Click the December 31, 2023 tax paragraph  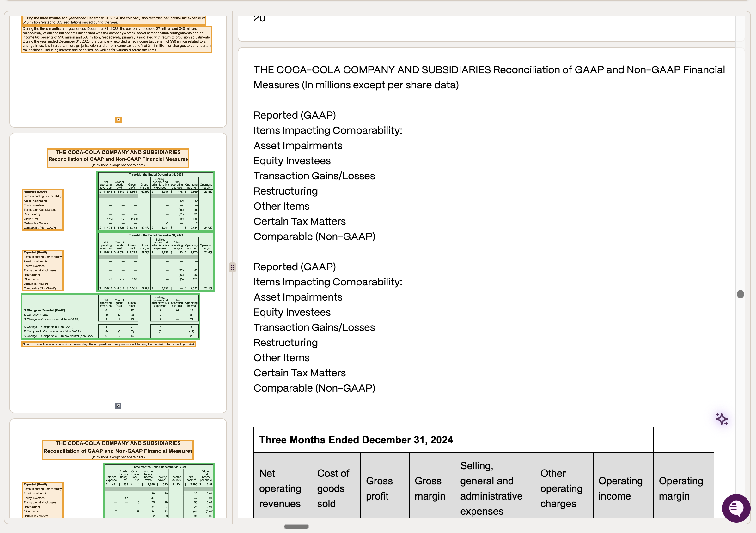tap(117, 39)
